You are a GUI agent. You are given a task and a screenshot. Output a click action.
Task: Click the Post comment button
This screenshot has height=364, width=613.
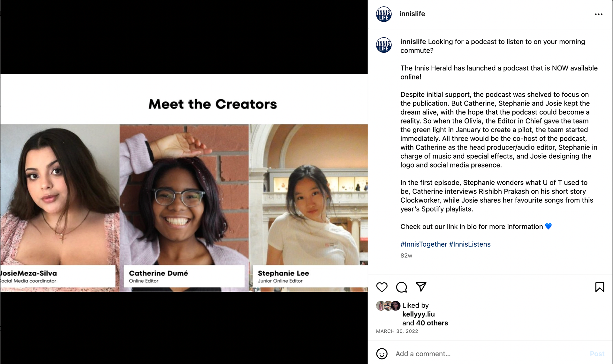pos(597,354)
